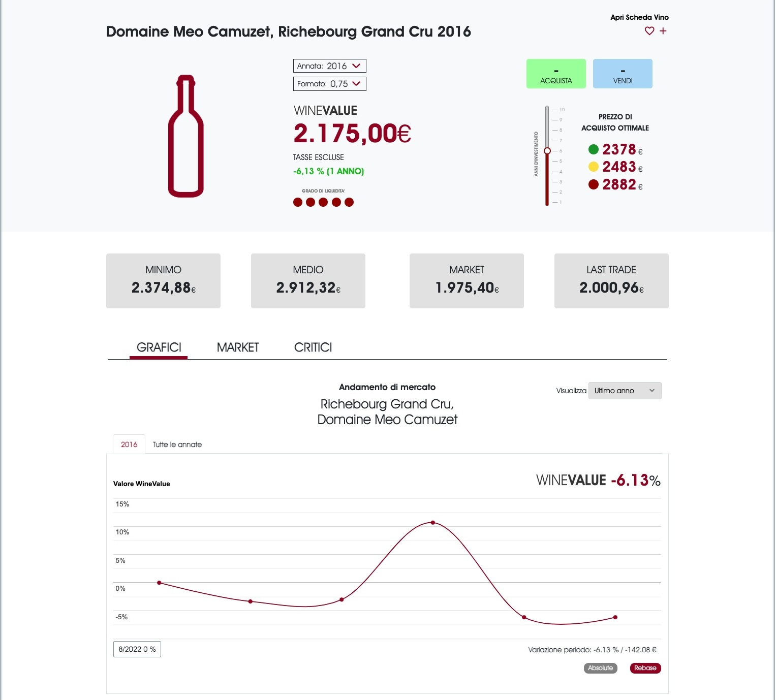
Task: Open the Ultimo anno period dropdown
Action: point(625,391)
